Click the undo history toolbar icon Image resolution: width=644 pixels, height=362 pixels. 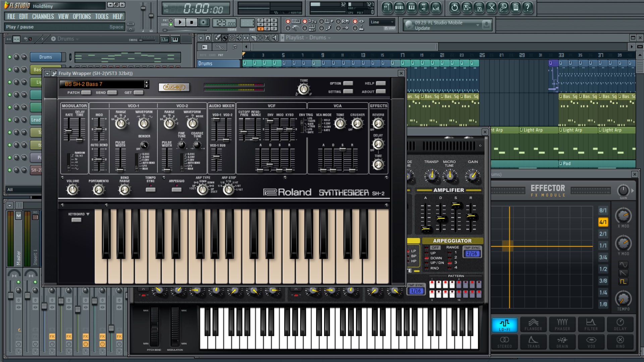coord(454,7)
